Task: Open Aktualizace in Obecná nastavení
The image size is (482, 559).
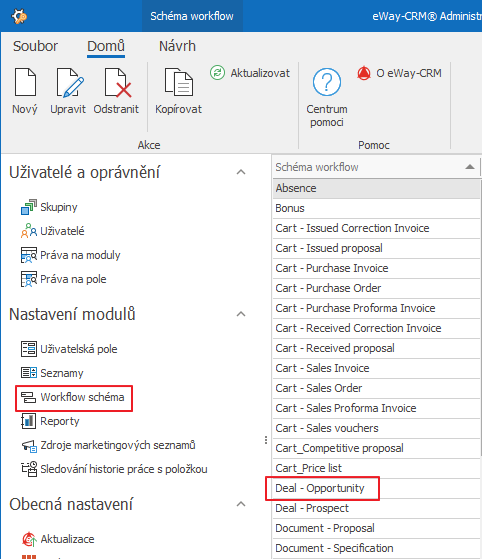Action: tap(67, 539)
